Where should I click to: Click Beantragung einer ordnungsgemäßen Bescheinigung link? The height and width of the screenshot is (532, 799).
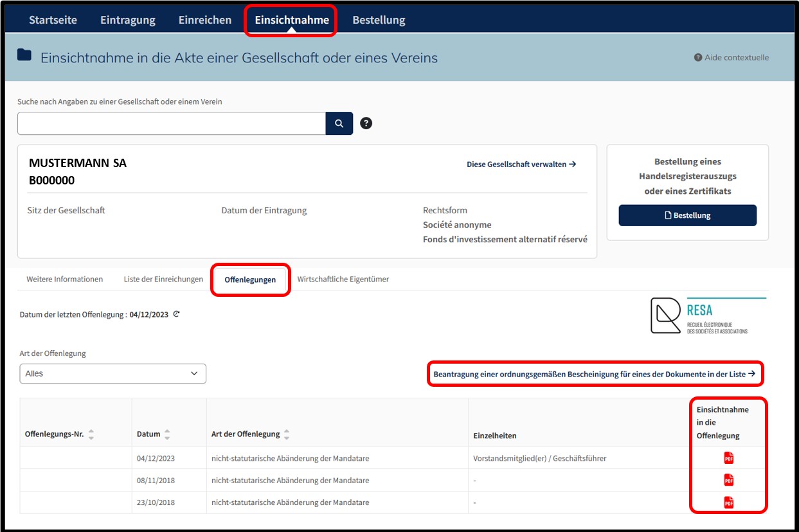point(595,373)
